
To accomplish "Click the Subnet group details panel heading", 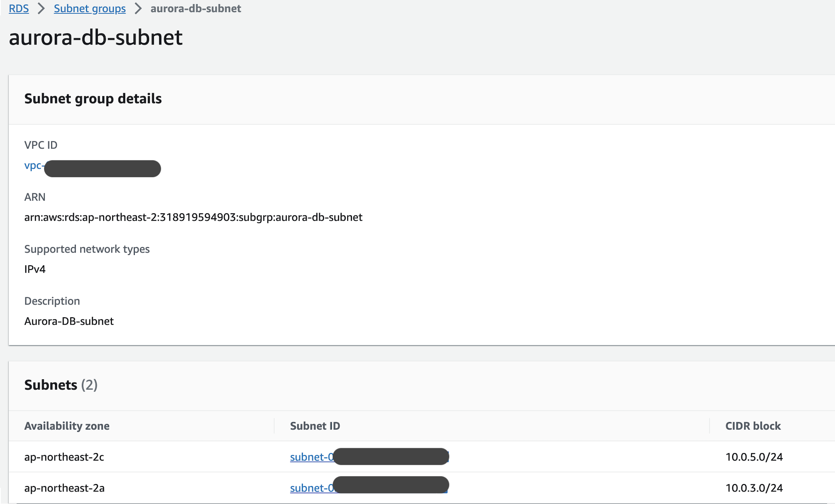I will point(93,99).
